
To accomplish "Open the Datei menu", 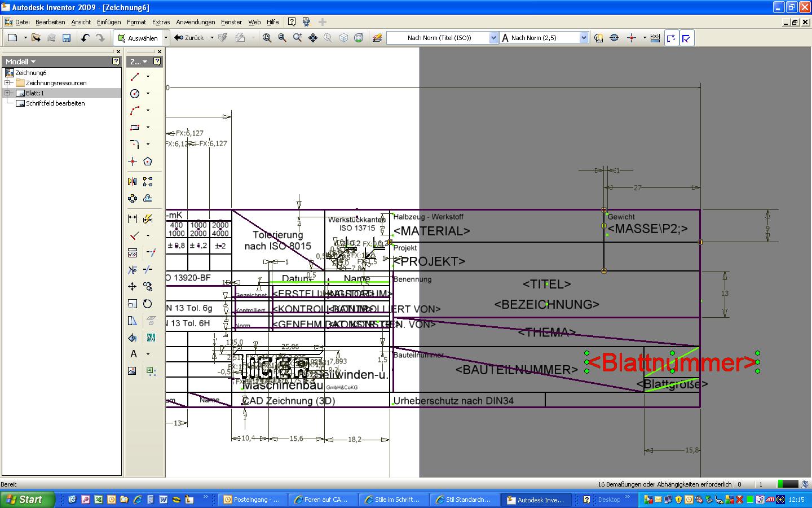I will (23, 22).
